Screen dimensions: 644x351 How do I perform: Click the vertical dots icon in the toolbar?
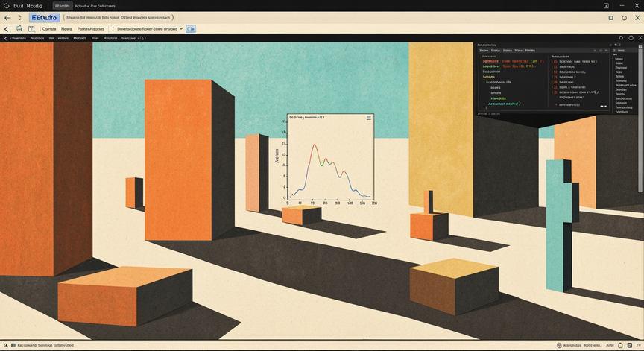coord(113,29)
